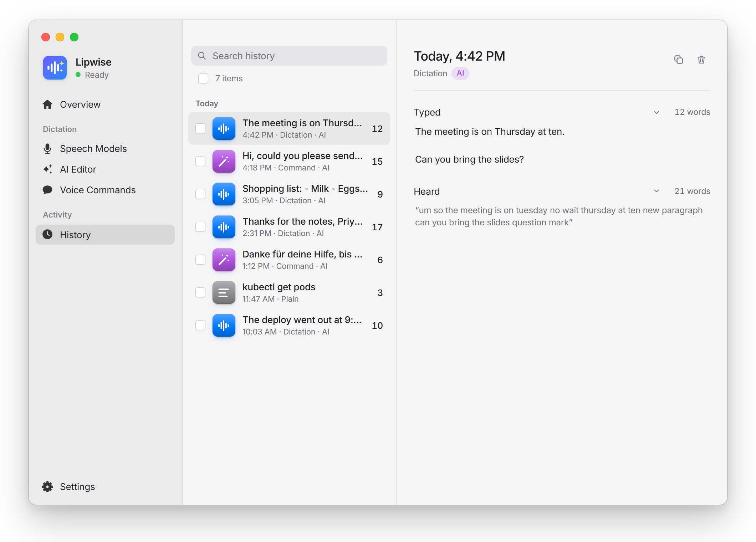The height and width of the screenshot is (542, 756).
Task: Click the gray plain-text icon for kubectl get pods
Action: coord(224,292)
